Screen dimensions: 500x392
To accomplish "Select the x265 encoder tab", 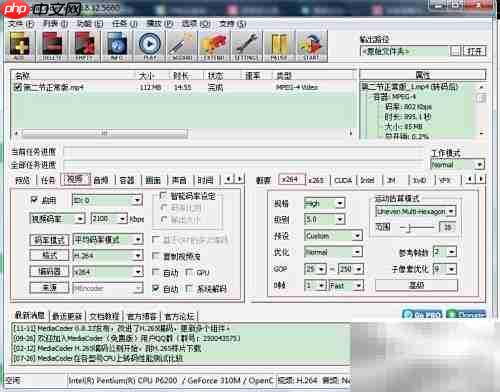I will tap(316, 180).
